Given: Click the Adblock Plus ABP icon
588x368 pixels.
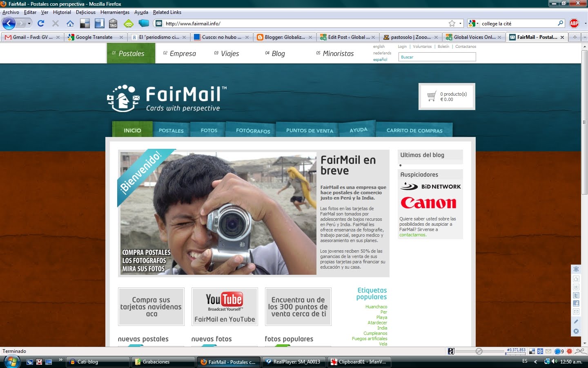Looking at the screenshot, I should 574,23.
